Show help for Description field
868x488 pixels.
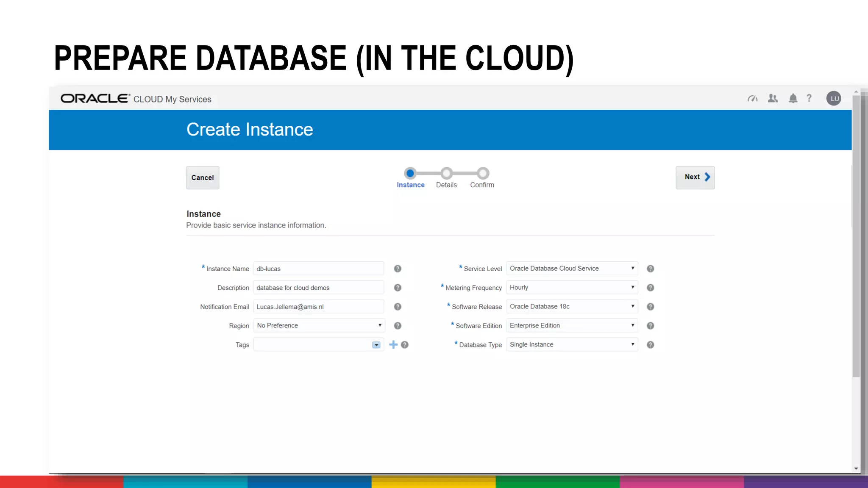398,288
